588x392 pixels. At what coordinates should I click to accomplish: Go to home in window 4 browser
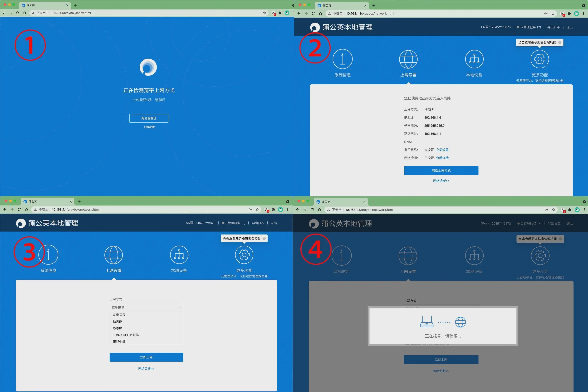(319, 210)
